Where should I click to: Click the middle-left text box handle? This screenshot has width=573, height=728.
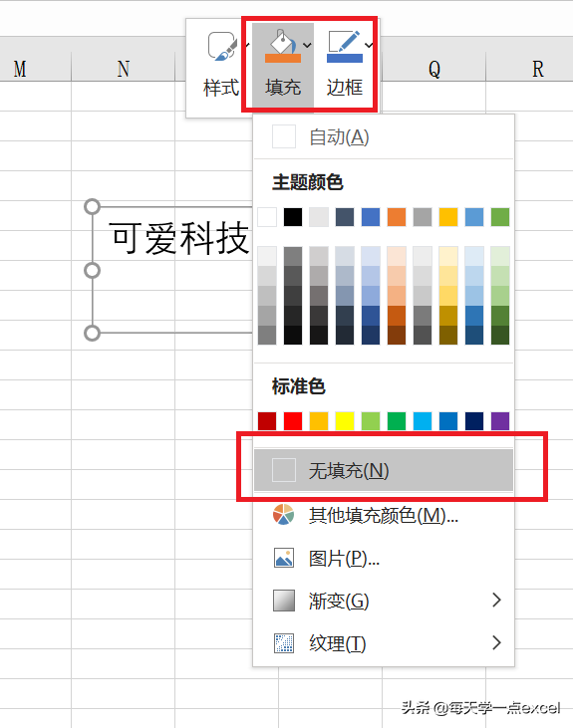[x=92, y=270]
